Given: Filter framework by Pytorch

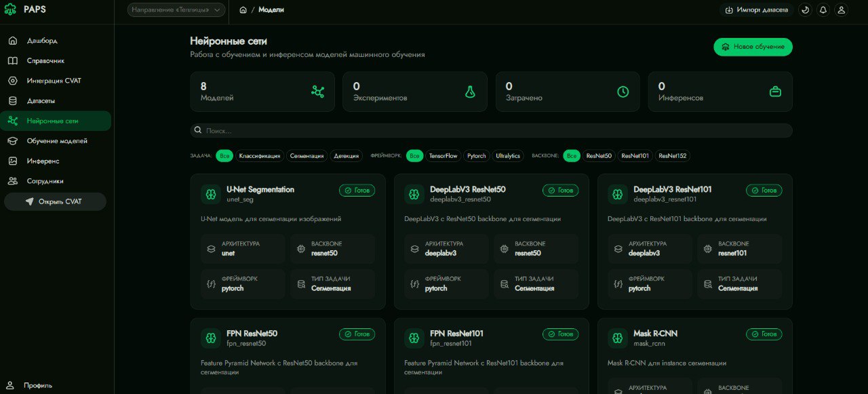Looking at the screenshot, I should pos(477,156).
